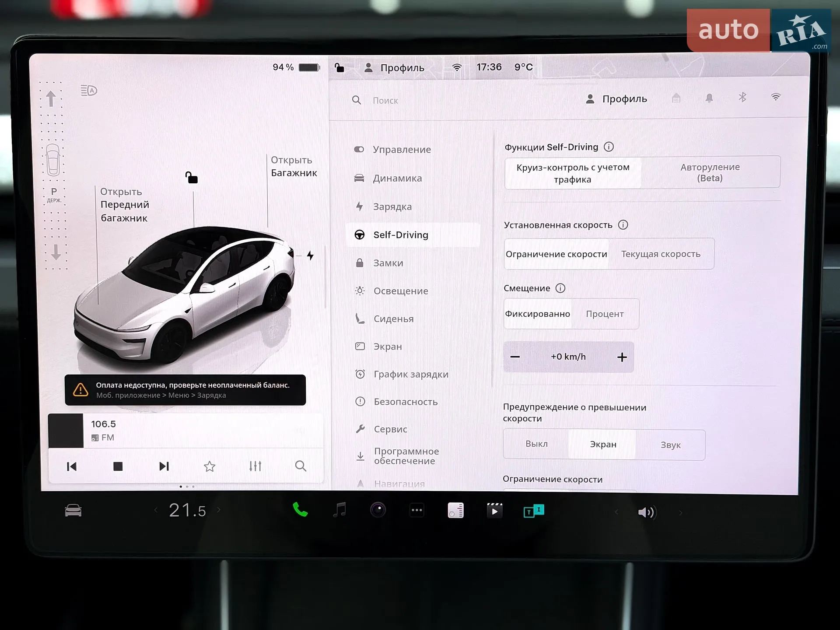This screenshot has height=630, width=840.
Task: Tap the auto headlights indicator icon
Action: pyautogui.click(x=89, y=91)
